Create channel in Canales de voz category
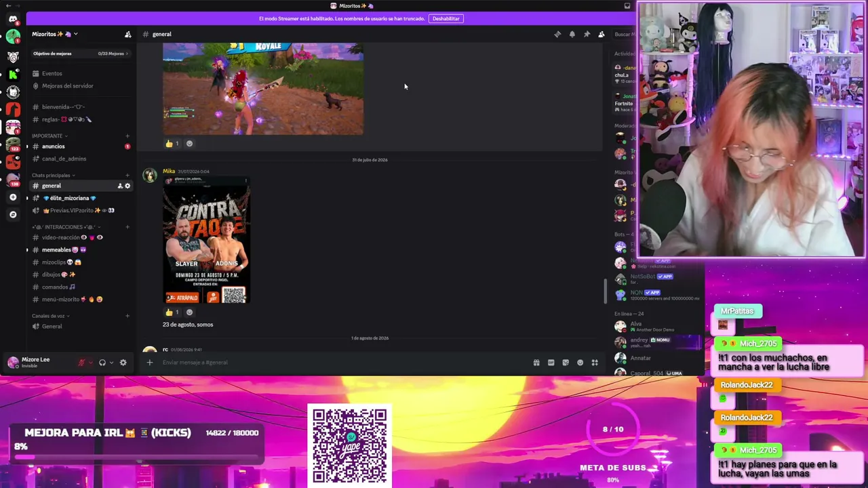This screenshot has height=488, width=868. 127,316
